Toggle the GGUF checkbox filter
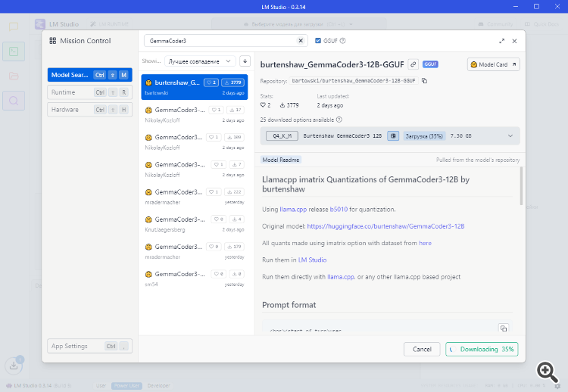The image size is (568, 392). point(318,41)
